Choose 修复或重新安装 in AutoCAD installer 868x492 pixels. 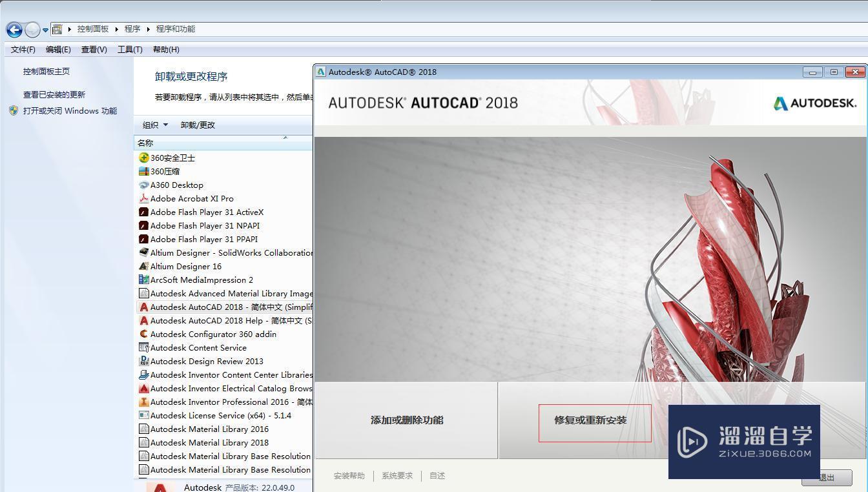pyautogui.click(x=590, y=420)
